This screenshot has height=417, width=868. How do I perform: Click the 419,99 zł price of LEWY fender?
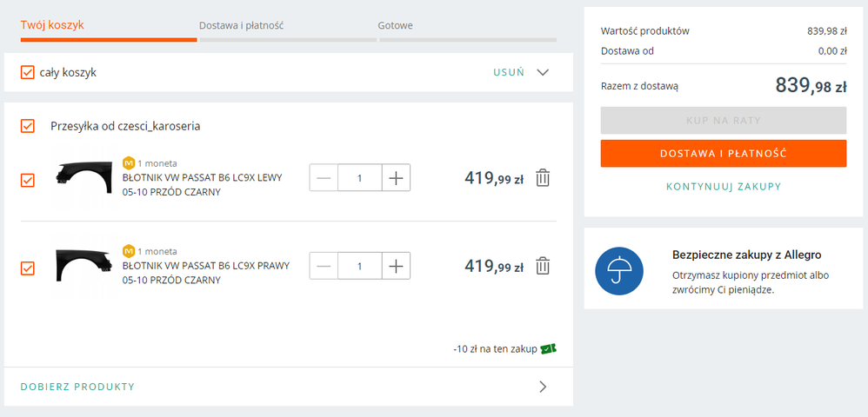coord(494,177)
